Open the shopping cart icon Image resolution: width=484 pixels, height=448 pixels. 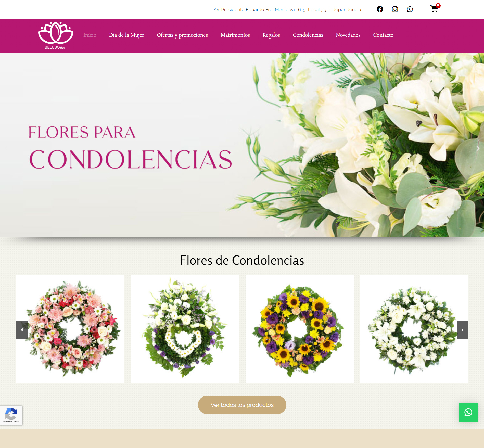[435, 9]
